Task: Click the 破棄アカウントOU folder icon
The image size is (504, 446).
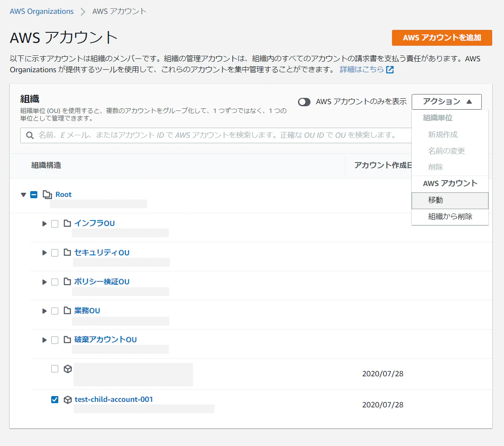Action: [x=67, y=339]
